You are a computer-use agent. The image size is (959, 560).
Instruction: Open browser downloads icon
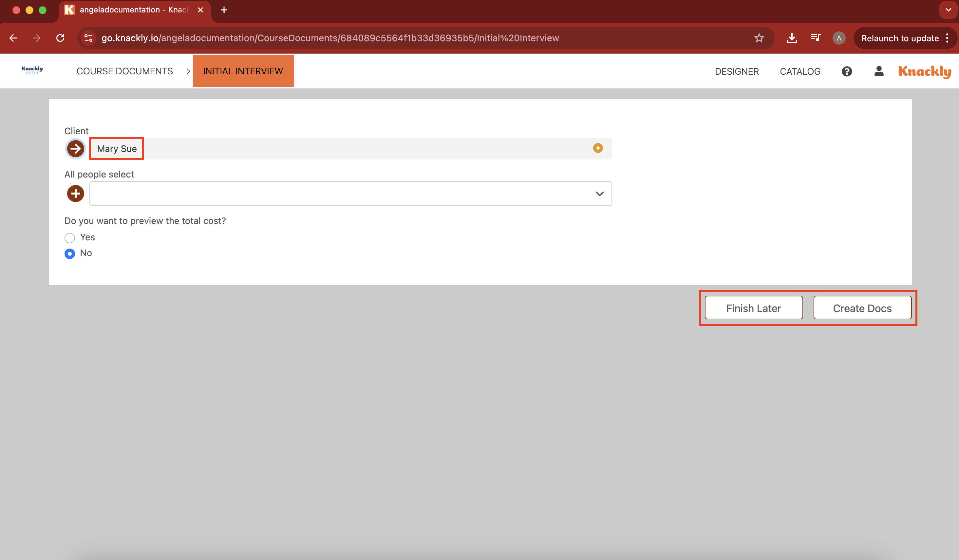click(792, 38)
